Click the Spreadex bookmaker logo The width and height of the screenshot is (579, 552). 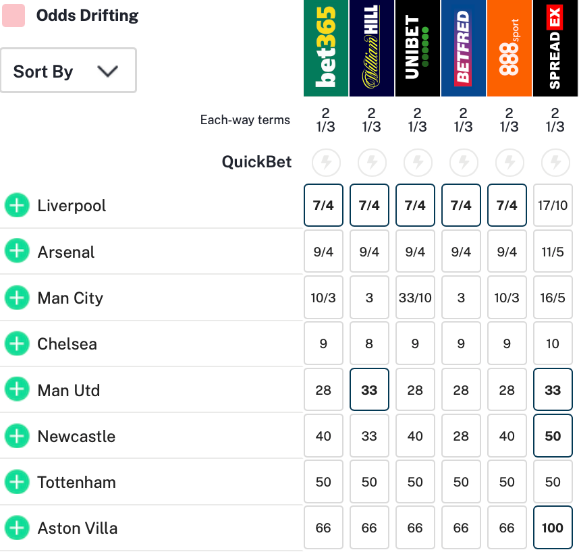[x=555, y=48]
